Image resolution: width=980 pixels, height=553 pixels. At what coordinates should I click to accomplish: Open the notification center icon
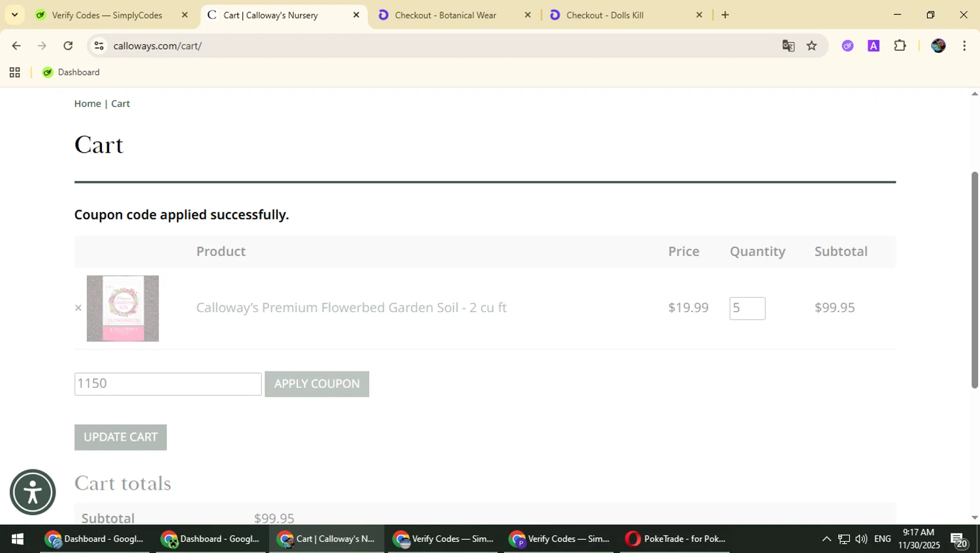[x=960, y=539]
